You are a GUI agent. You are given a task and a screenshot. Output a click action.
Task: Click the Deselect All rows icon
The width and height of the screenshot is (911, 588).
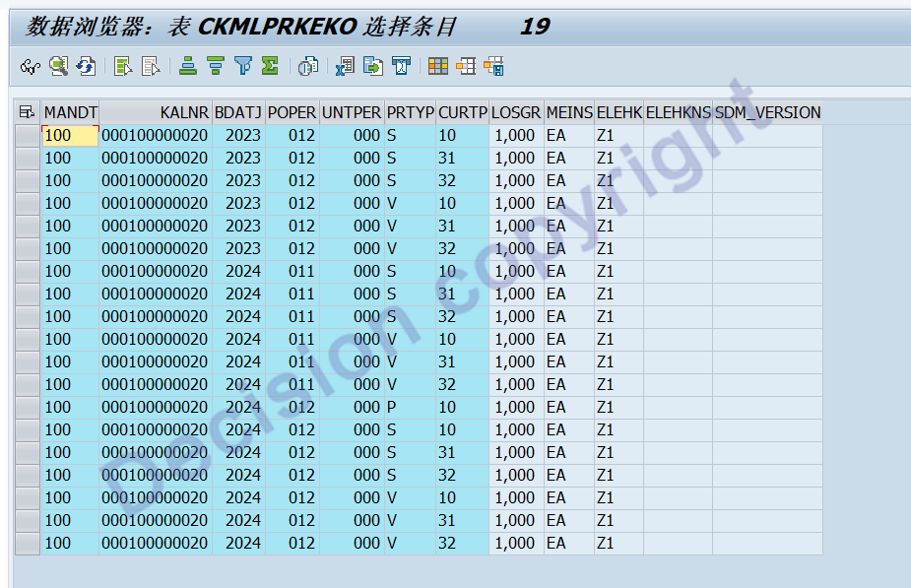point(151,66)
